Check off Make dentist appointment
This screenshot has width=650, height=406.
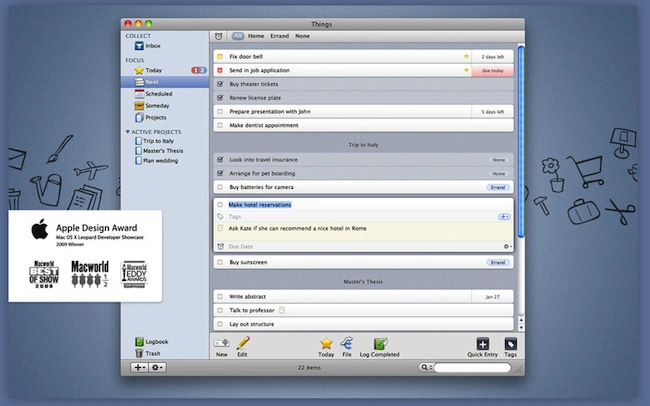(x=220, y=125)
